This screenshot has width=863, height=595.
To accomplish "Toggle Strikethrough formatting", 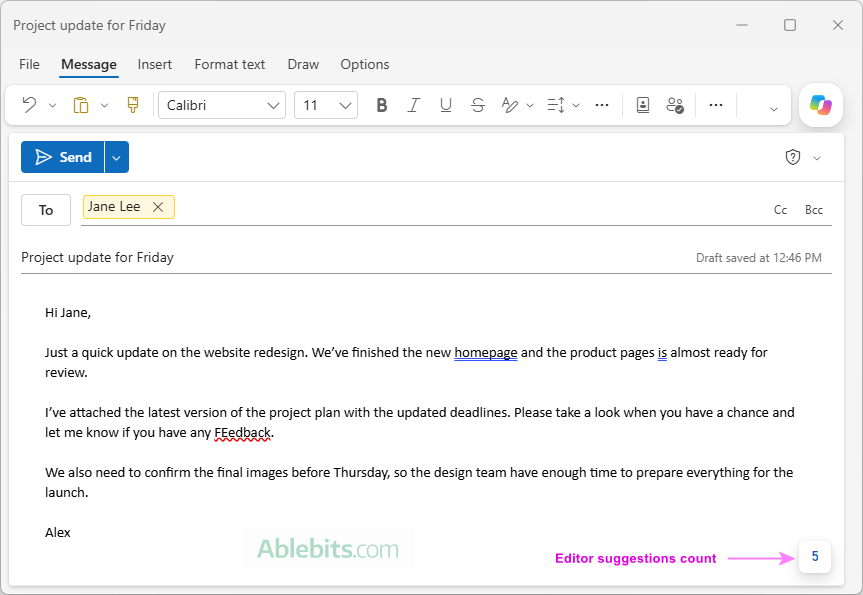I will click(478, 105).
